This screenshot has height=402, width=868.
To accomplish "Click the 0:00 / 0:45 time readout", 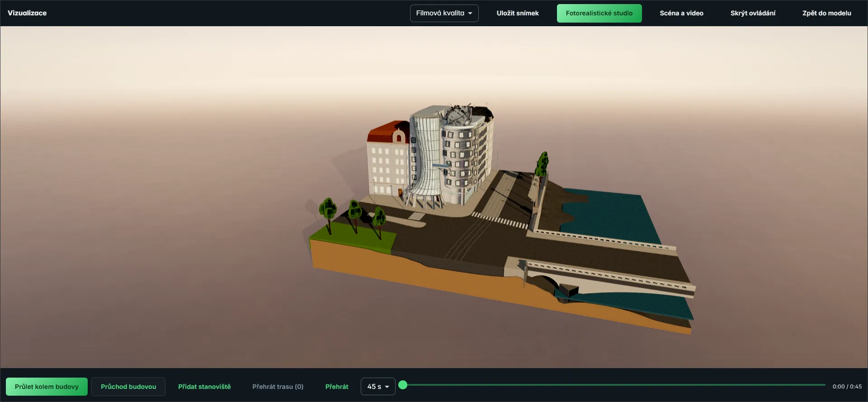I will point(847,387).
